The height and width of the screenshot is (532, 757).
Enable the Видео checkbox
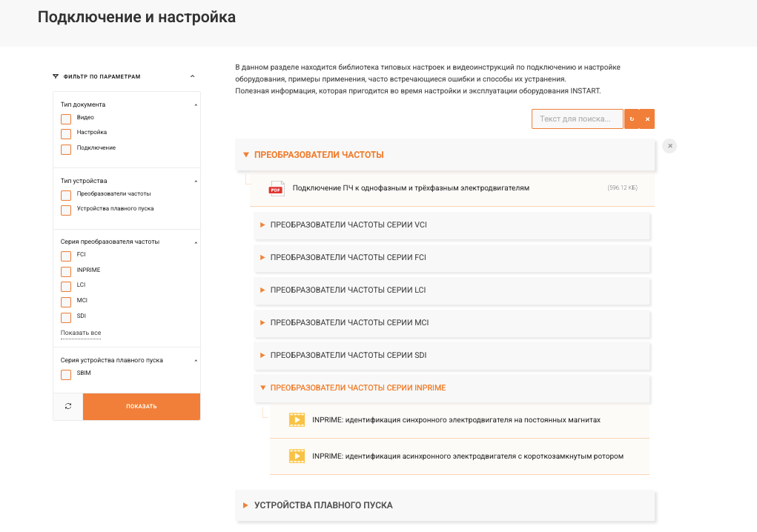point(66,119)
